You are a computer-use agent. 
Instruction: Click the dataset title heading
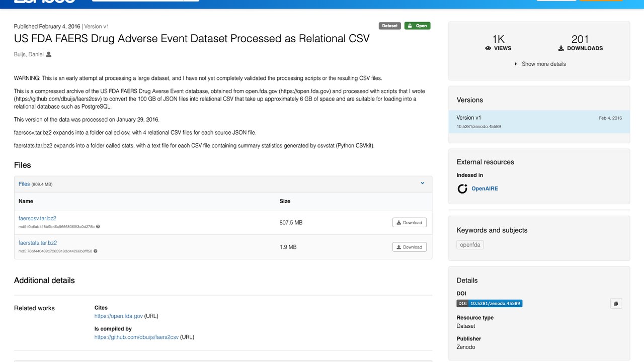192,39
